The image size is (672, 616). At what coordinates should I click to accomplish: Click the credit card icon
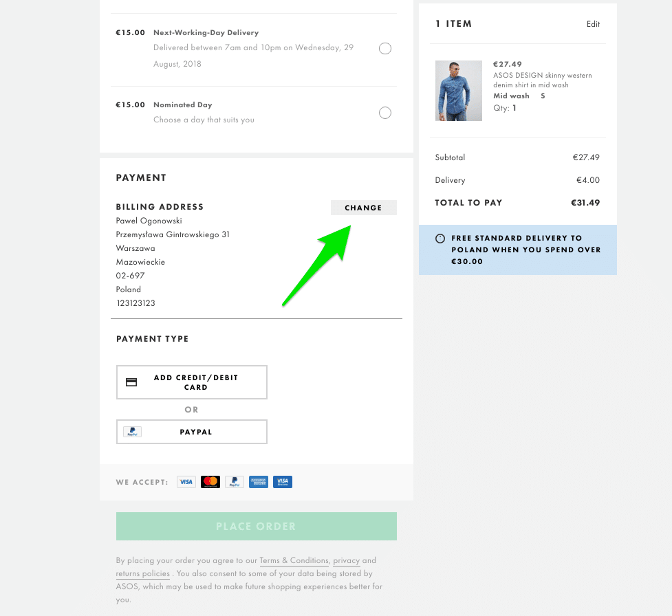pos(131,382)
